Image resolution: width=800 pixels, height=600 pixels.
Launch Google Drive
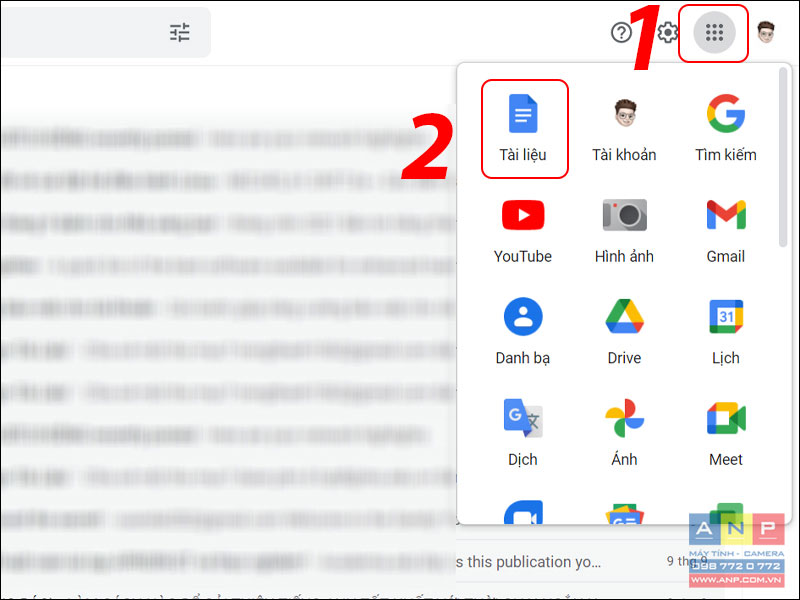[x=624, y=332]
